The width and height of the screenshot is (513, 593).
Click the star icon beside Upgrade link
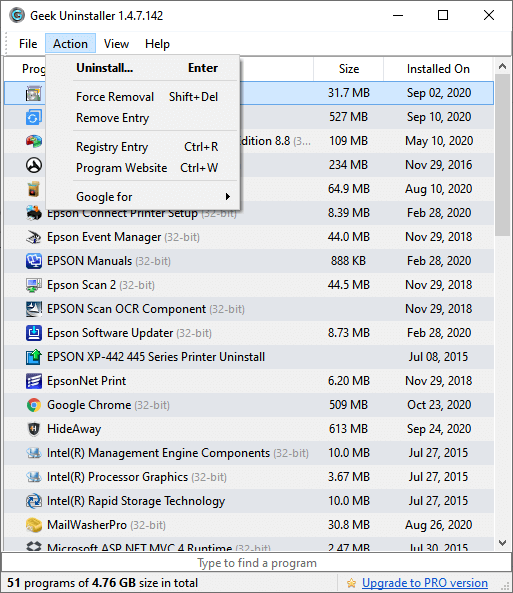pos(351,583)
